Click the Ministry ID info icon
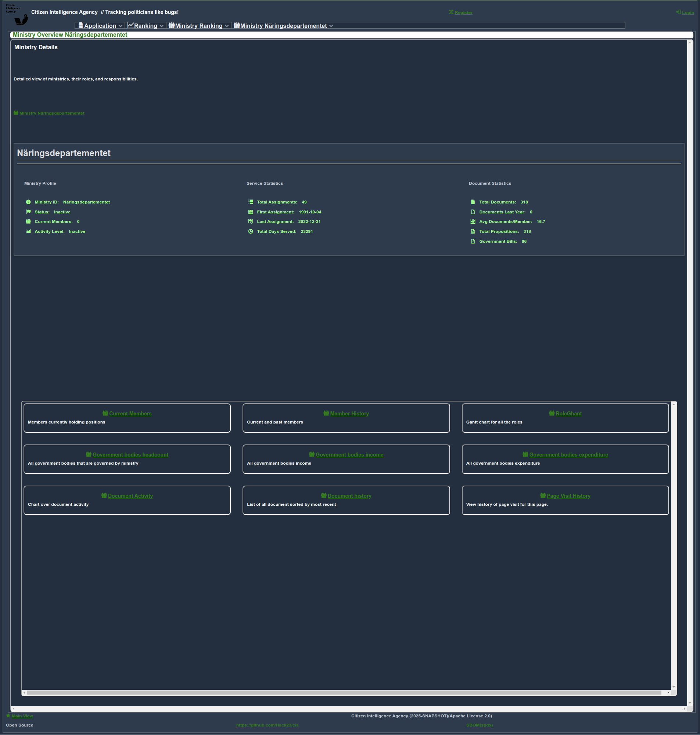 28,202
